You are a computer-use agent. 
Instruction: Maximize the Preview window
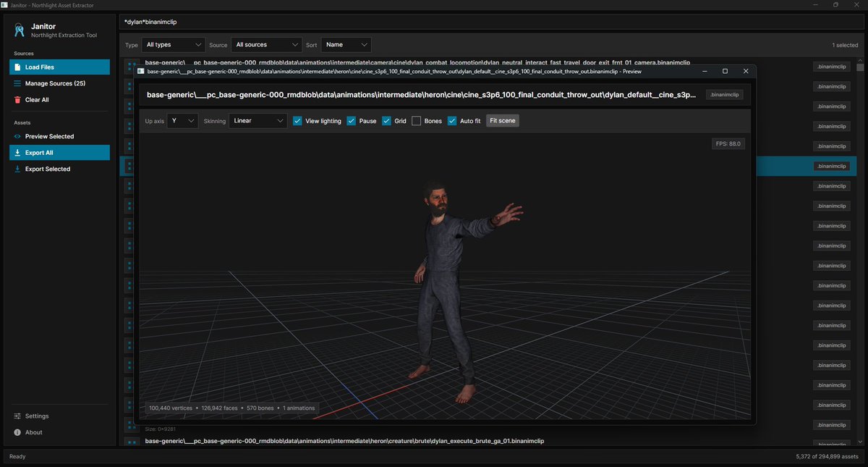click(725, 71)
